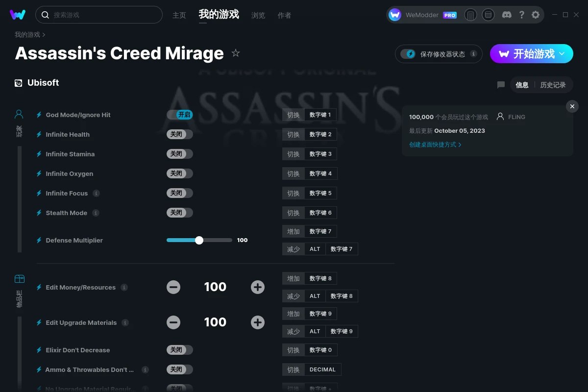Click the WeMod logo icon
Screen dimensions: 588x392
coord(18,15)
